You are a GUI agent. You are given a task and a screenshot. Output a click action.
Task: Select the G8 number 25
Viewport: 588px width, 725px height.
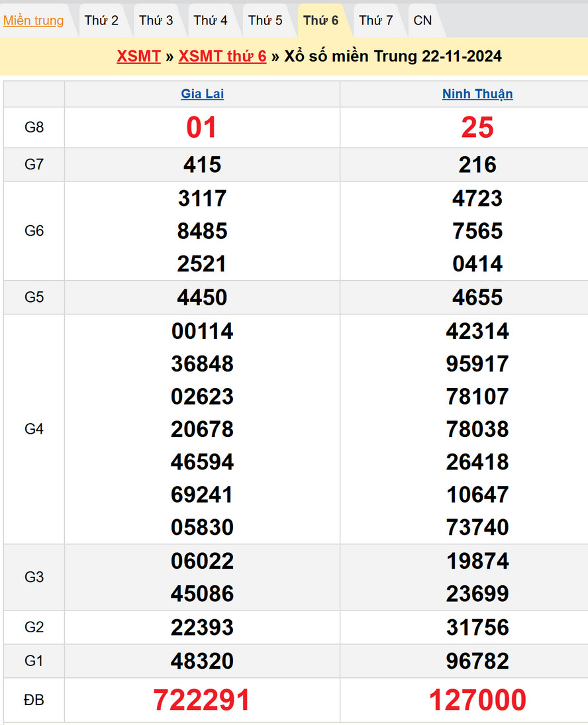coord(477,127)
